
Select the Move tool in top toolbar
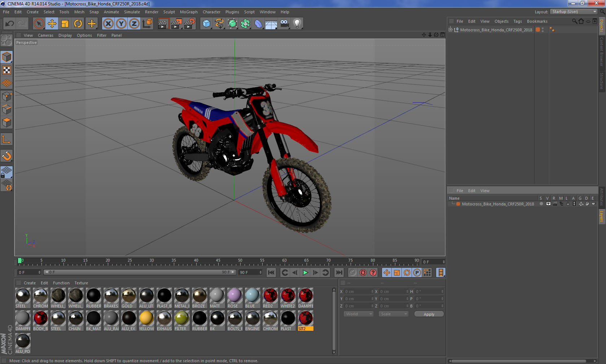[52, 24]
